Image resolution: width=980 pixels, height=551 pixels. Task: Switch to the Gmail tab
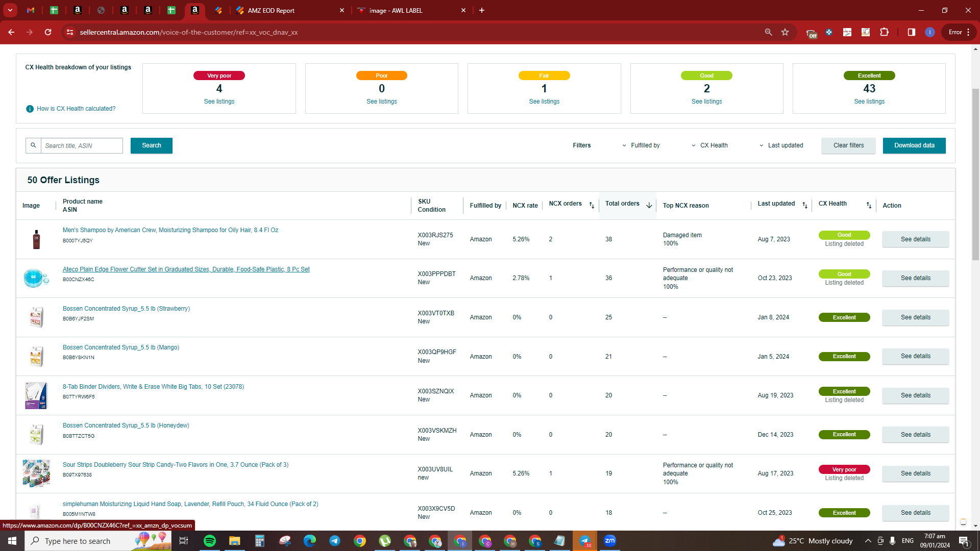coord(31,10)
